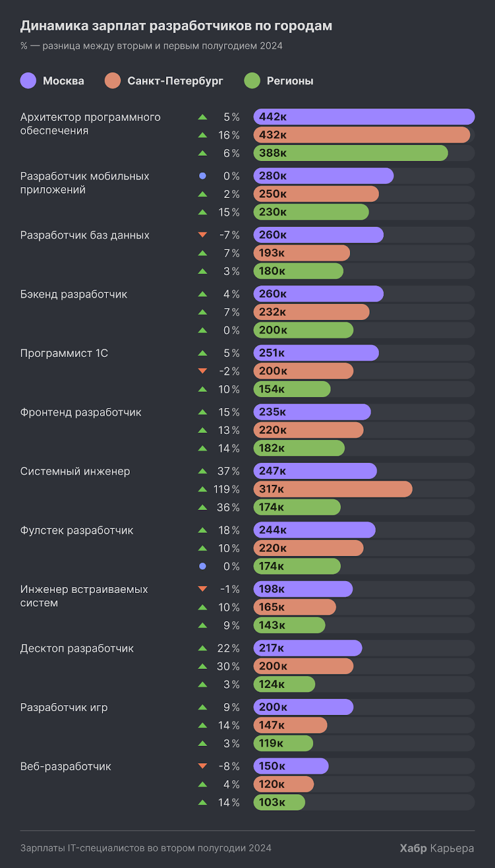Viewport: 495px width, 868px height.
Task: Click the blue dot next to Фулстек 174к
Action: [x=202, y=566]
